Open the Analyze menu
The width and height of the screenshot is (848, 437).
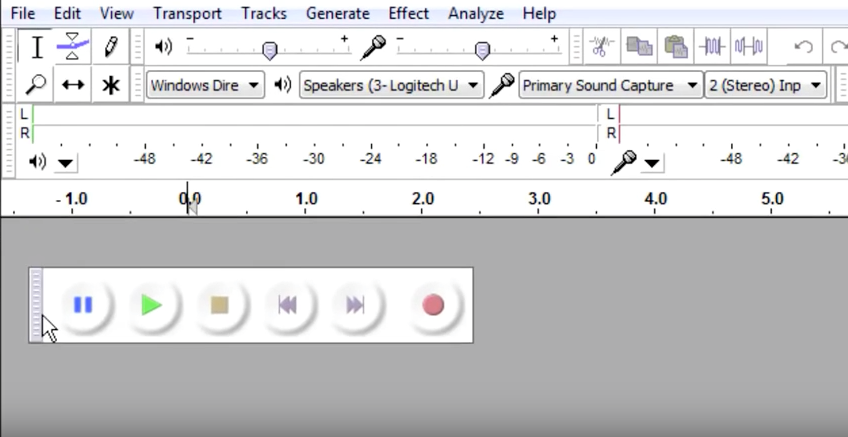click(476, 14)
